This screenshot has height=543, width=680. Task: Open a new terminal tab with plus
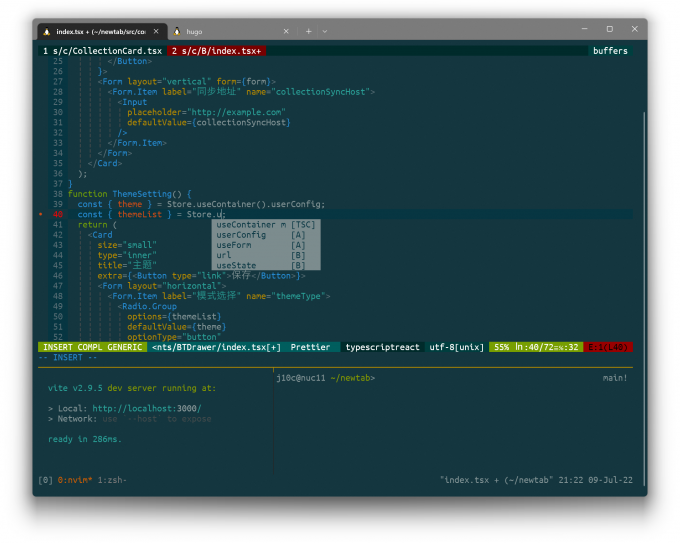coord(308,31)
